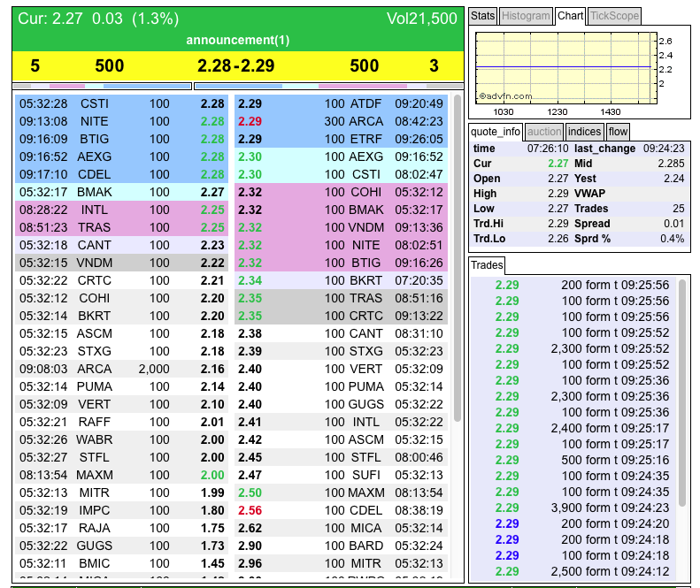Select the MAXM offer at 2.50

tap(343, 493)
